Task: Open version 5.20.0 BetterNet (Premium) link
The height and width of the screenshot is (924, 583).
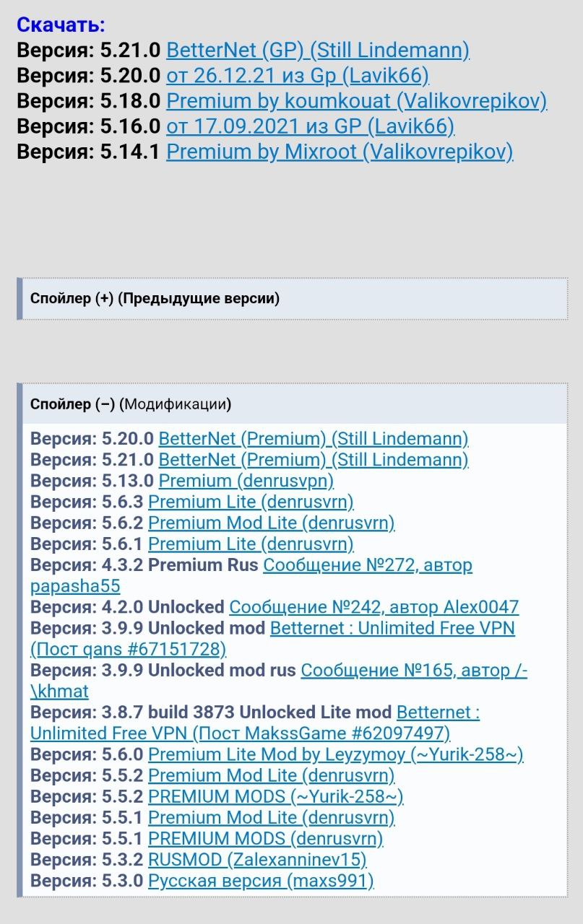Action: click(313, 438)
